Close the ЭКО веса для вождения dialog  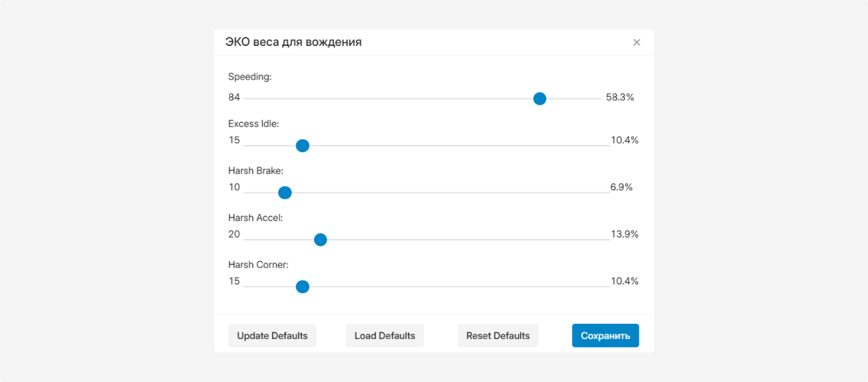click(x=636, y=42)
